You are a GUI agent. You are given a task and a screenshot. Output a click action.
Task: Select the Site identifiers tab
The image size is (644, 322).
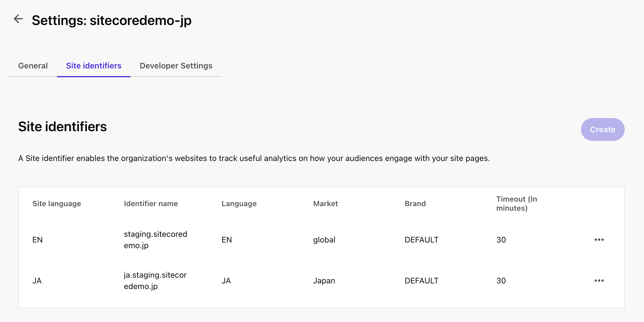(x=94, y=66)
